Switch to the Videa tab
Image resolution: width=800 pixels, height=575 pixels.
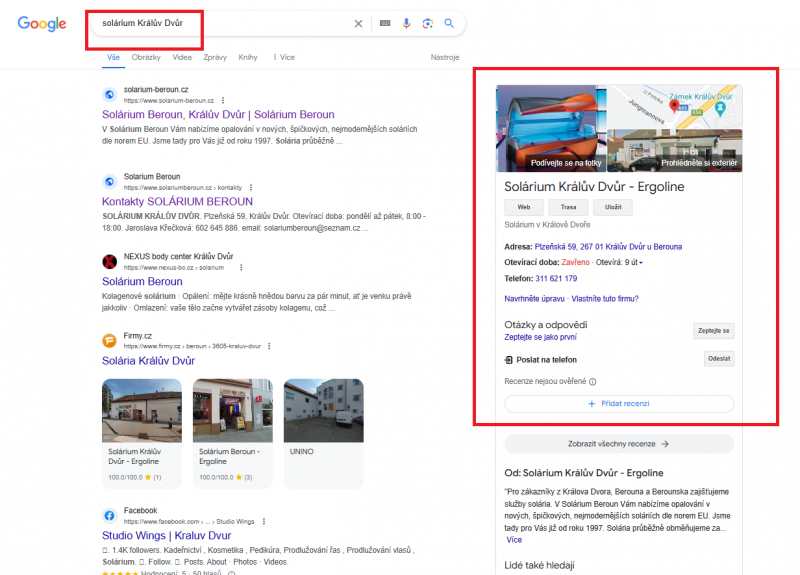pos(182,57)
